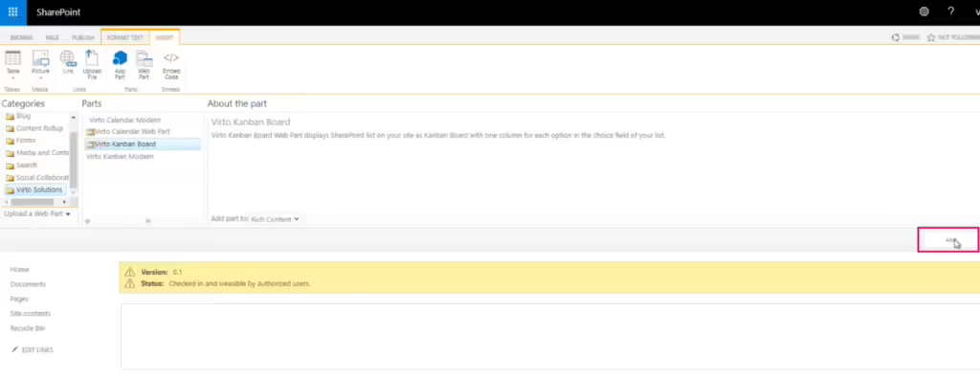The height and width of the screenshot is (379, 980).
Task: Insert a Table from the ribbon
Action: pos(12,65)
